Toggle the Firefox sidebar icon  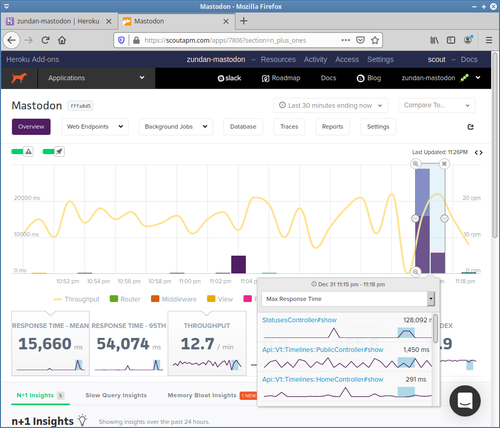[x=451, y=40]
